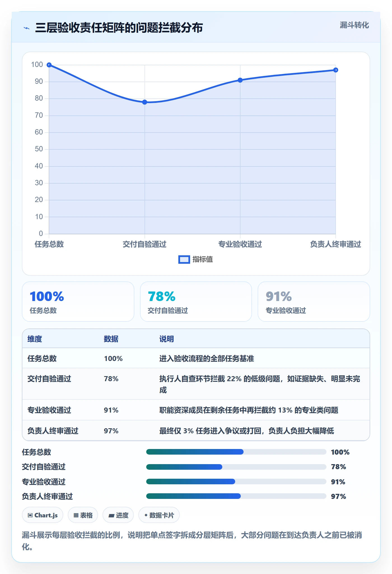Select the 负责人终审通过 table row name cell
The image size is (392, 574).
pyautogui.click(x=53, y=431)
